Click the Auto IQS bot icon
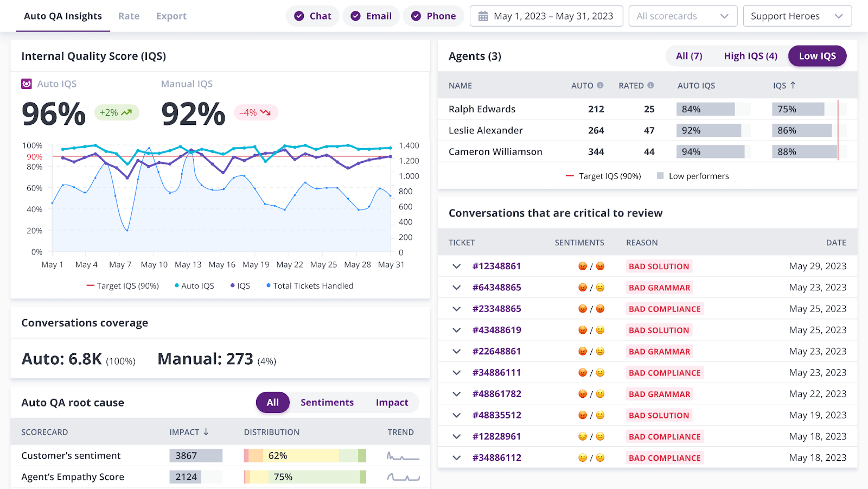Screen dimensions: 868x489 pyautogui.click(x=27, y=84)
